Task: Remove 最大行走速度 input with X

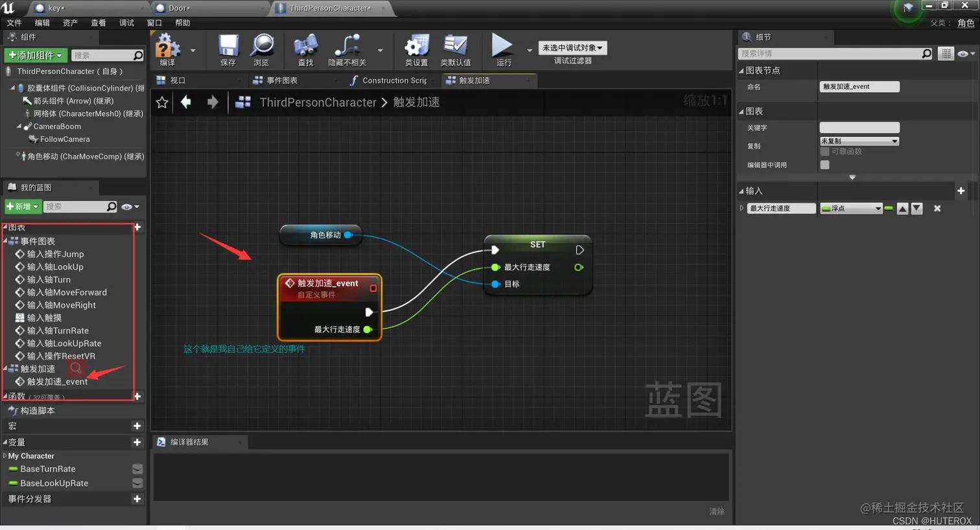Action: (937, 209)
